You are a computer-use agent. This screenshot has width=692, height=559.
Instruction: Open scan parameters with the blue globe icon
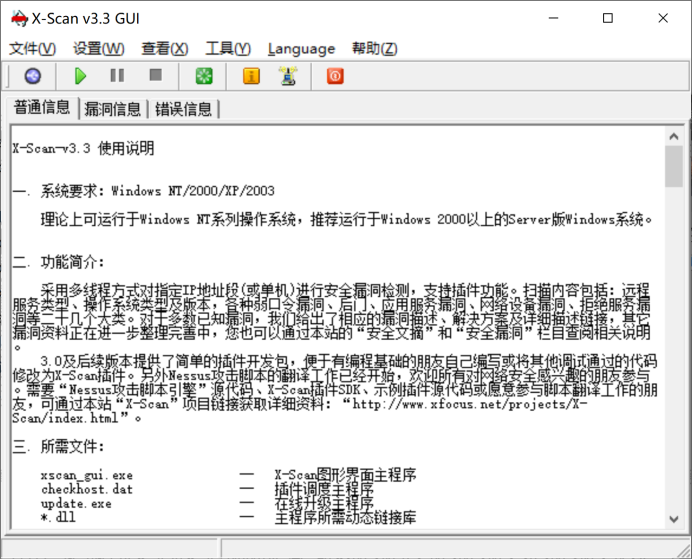33,76
